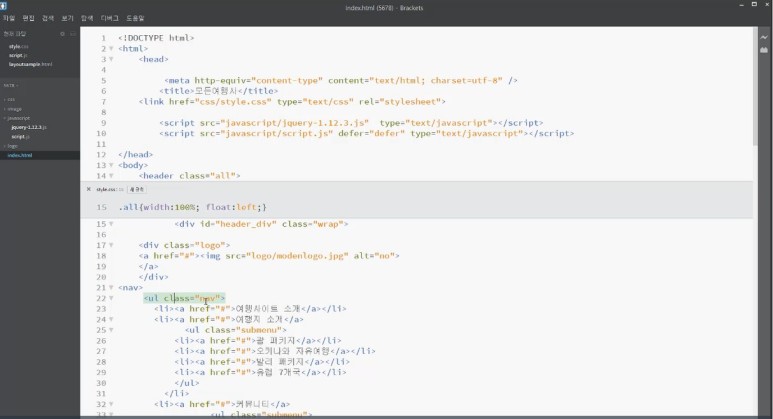Click the 새 규칙 button in inline editor
Image resolution: width=773 pixels, height=419 pixels.
coord(137,189)
